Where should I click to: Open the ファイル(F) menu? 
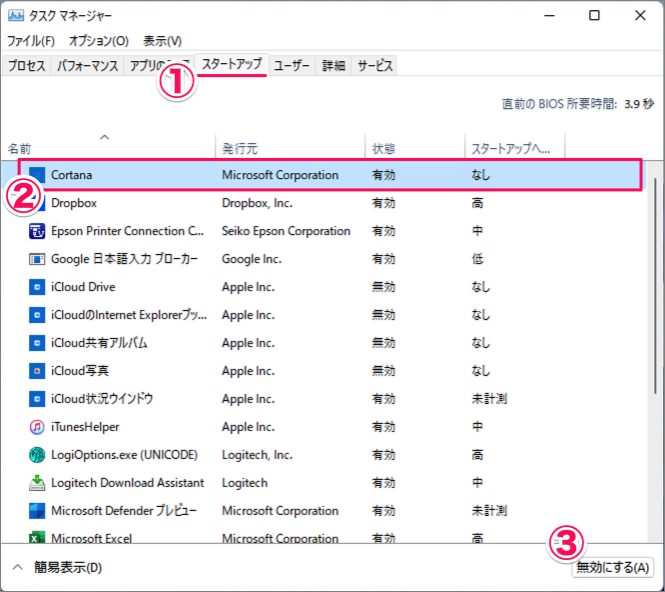(31, 41)
